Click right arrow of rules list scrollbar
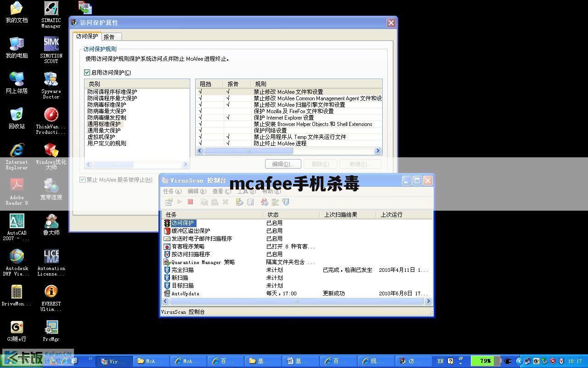 pyautogui.click(x=378, y=151)
